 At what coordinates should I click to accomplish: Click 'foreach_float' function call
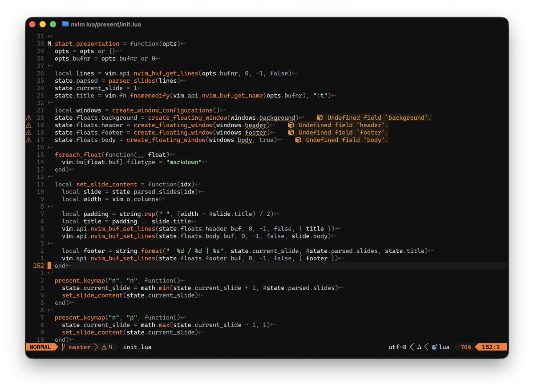78,155
